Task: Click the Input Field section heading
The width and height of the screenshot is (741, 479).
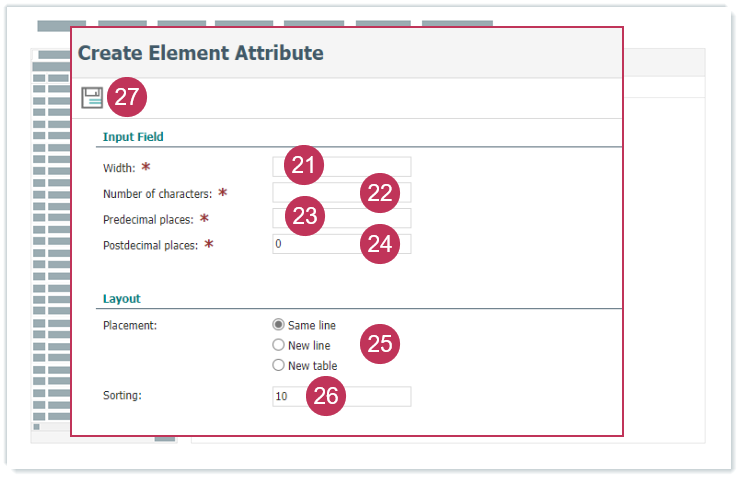Action: coord(133,136)
